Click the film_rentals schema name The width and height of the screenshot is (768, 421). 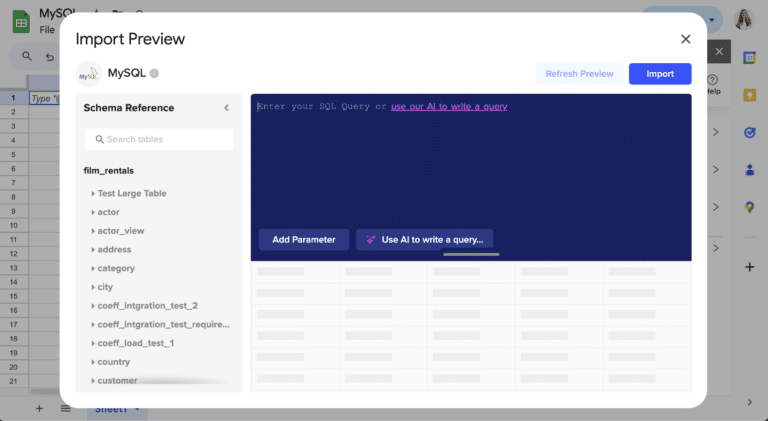109,170
